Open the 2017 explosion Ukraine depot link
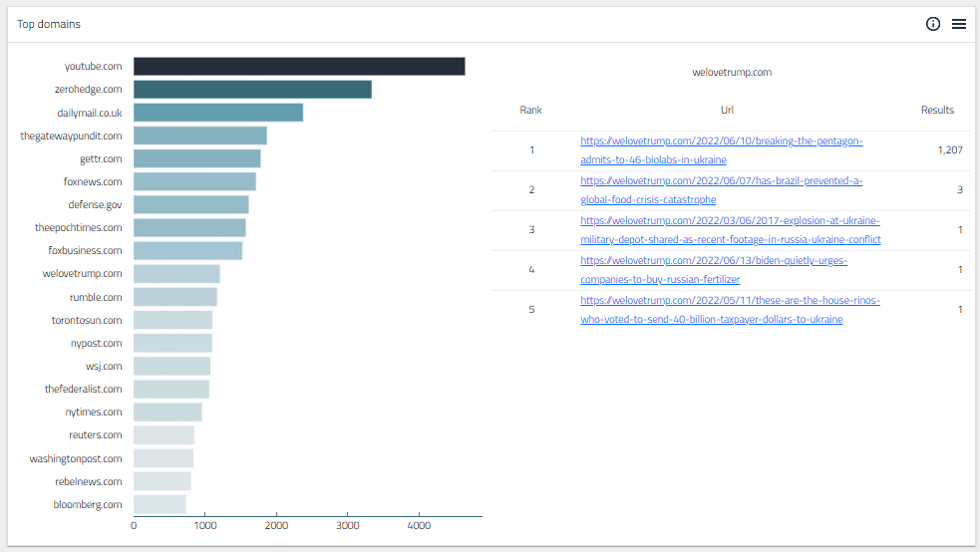Screen dimensions: 980x552 (x=731, y=230)
